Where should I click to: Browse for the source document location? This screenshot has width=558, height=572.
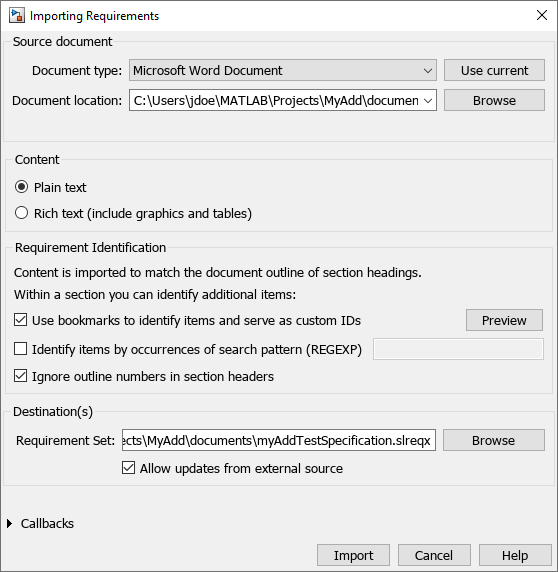(494, 100)
